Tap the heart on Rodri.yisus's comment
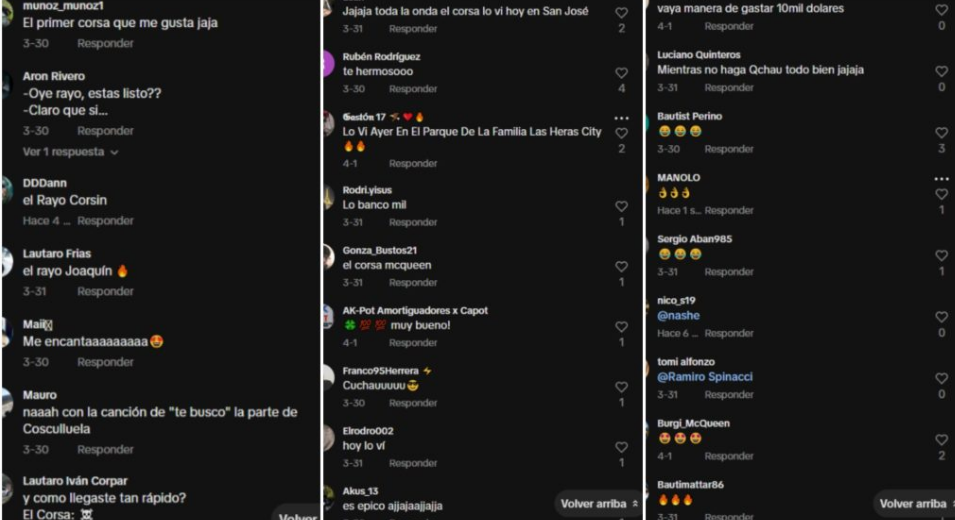Image resolution: width=955 pixels, height=520 pixels. 621,206
